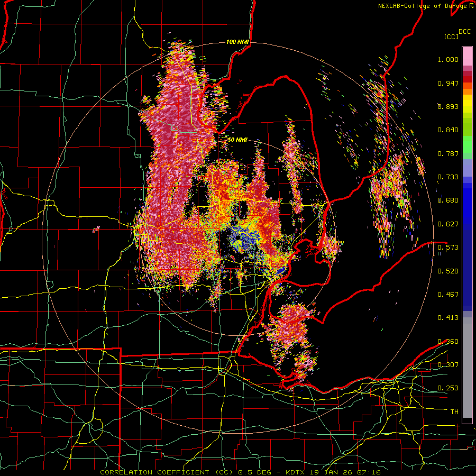Click the 1.000 value on the color scale
Screen dimensions: 476x476
[x=448, y=59]
